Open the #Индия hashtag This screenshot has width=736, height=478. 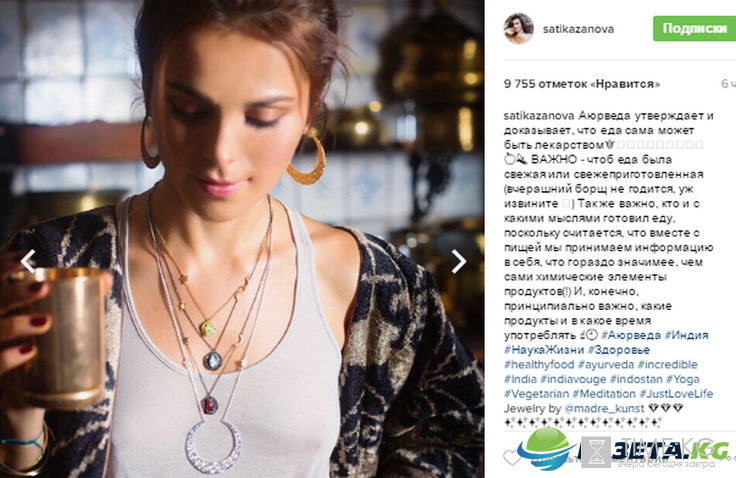(687, 335)
